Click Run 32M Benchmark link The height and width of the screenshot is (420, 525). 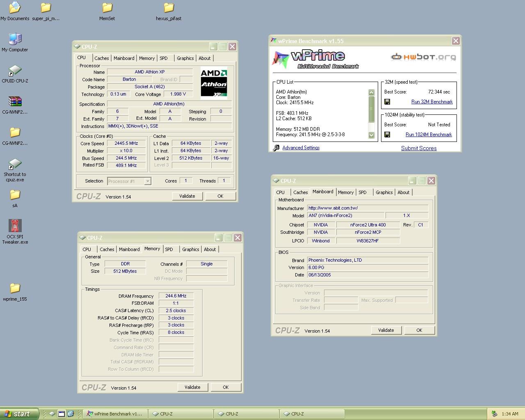click(x=432, y=102)
